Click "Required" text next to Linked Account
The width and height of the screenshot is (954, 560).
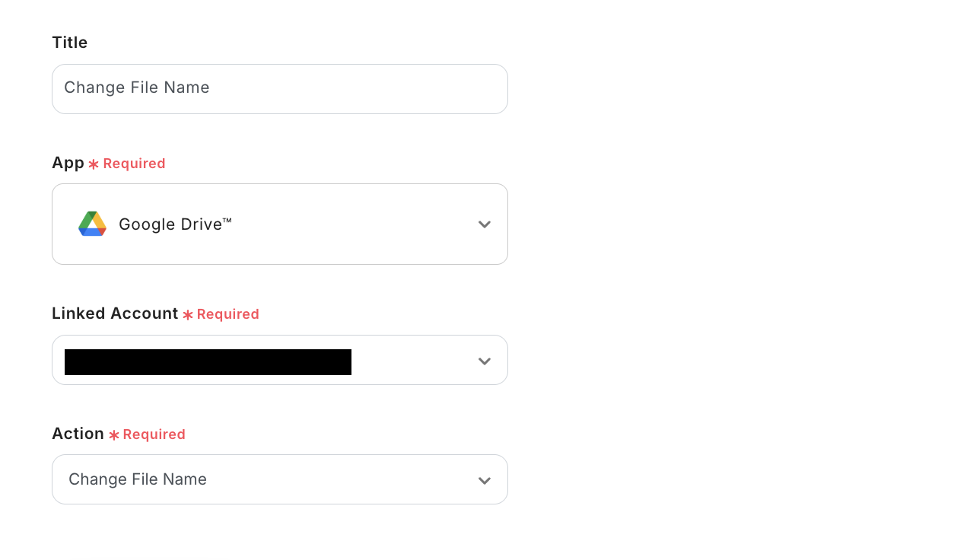[227, 314]
